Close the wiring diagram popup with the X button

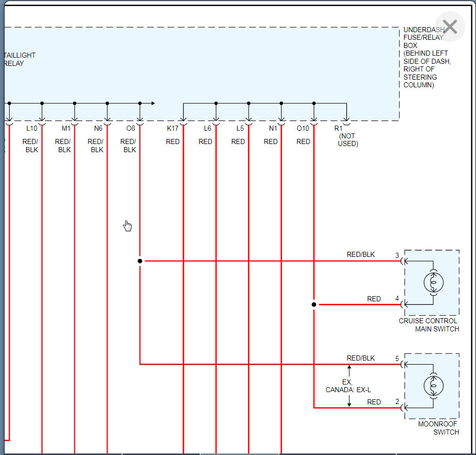click(x=450, y=27)
